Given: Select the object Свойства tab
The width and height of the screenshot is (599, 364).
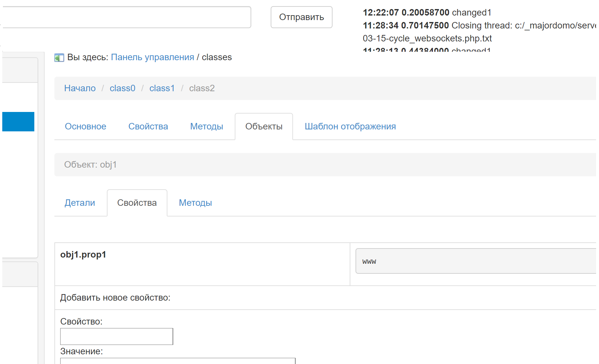Looking at the screenshot, I should (137, 203).
